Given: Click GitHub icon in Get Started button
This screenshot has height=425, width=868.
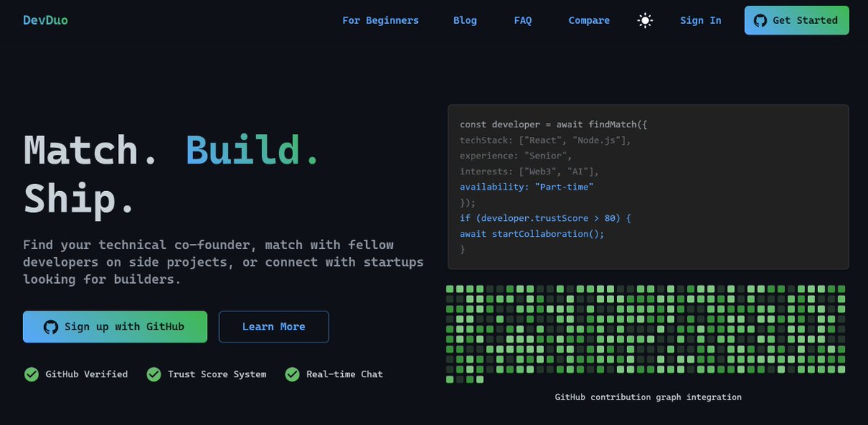Looking at the screenshot, I should click(x=760, y=20).
